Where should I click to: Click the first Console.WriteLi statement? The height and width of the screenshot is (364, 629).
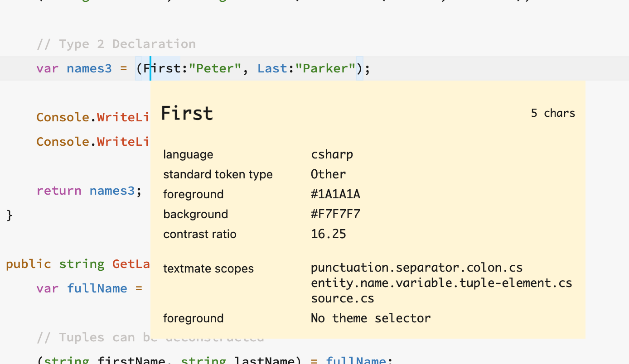coord(92,117)
